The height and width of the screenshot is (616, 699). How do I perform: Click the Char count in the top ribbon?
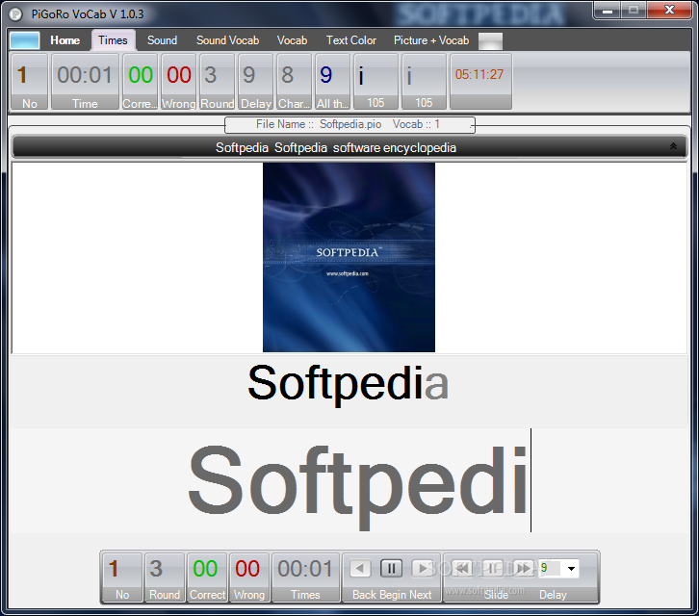click(295, 82)
